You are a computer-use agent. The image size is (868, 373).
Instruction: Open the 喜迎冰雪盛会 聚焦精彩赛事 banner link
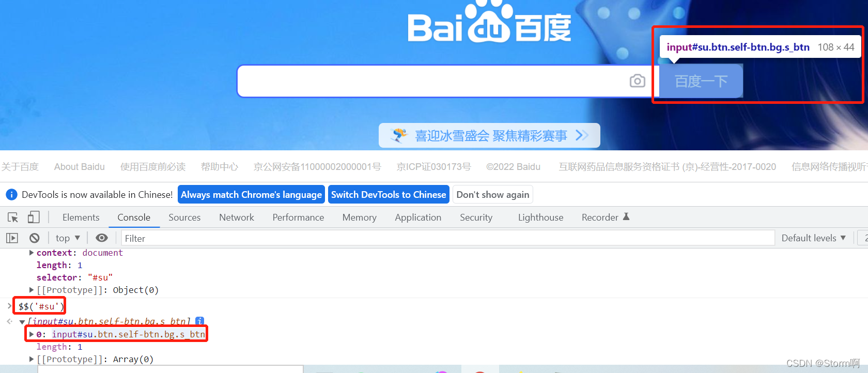point(489,135)
